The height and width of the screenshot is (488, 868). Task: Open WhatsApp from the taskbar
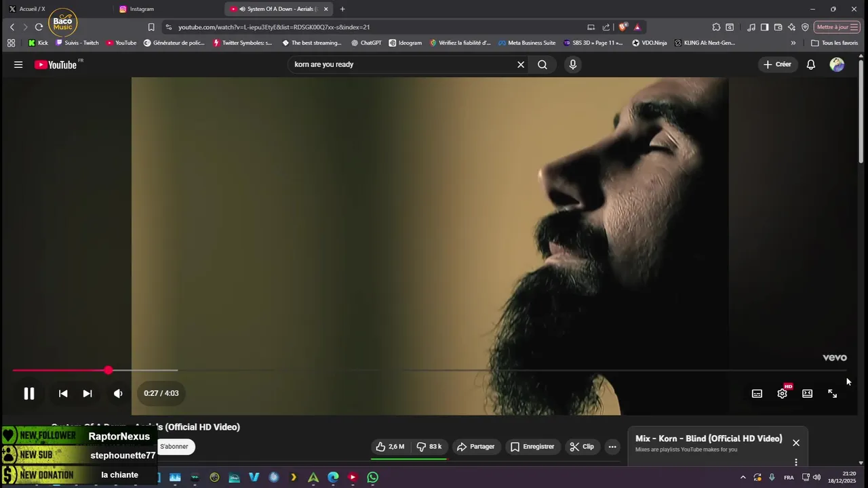pyautogui.click(x=372, y=477)
